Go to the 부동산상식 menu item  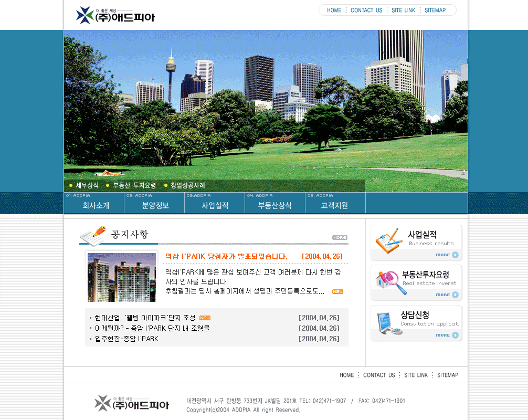pyautogui.click(x=275, y=205)
